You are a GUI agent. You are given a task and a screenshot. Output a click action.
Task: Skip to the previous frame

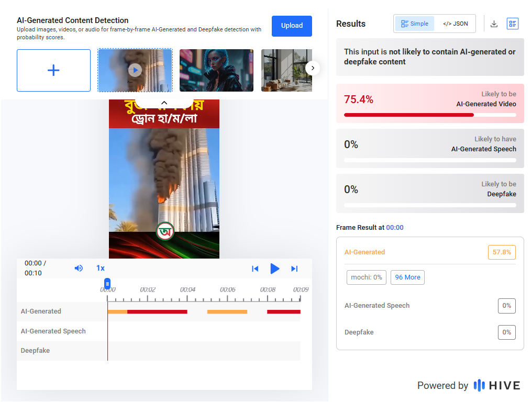(x=255, y=269)
